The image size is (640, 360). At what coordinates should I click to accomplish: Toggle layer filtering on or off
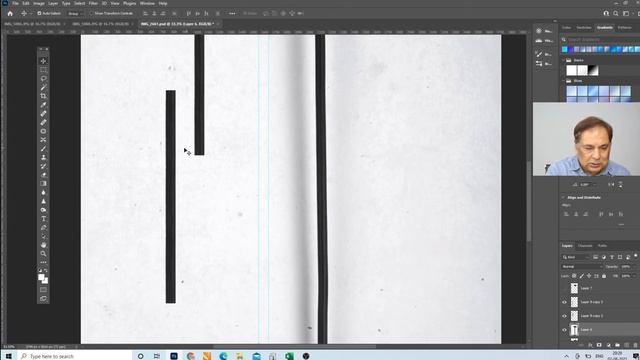click(x=636, y=256)
